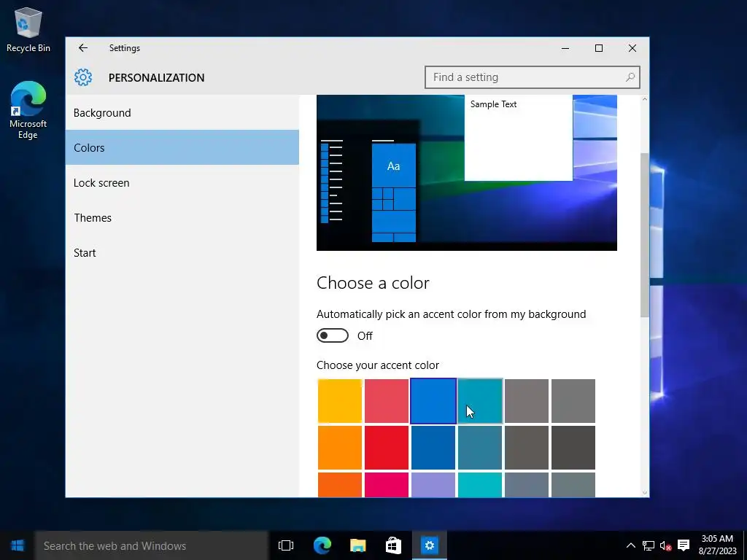
Task: Open the Lock screen settings page
Action: click(x=182, y=183)
